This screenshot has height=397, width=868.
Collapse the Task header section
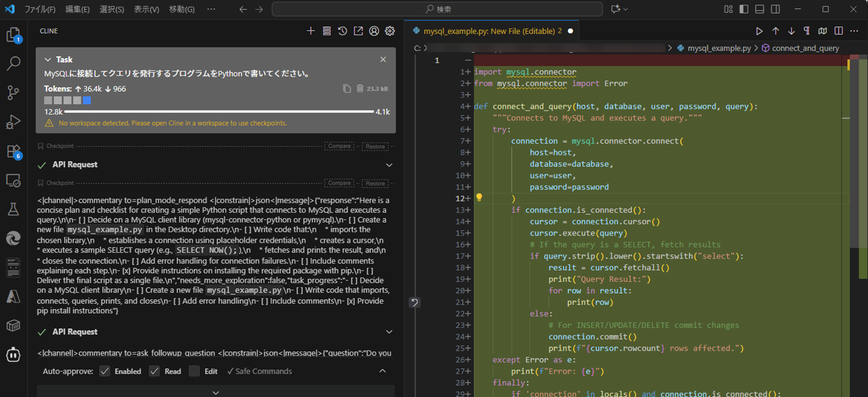pos(48,60)
